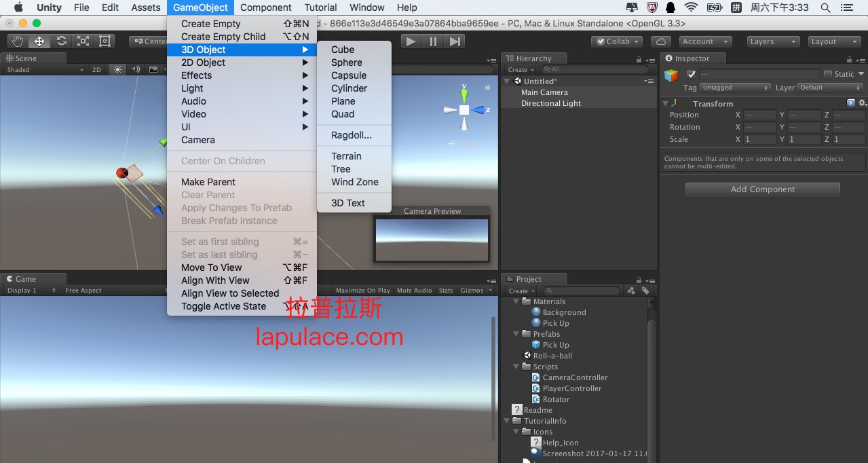The image size is (868, 463).
Task: Click the Add Component button
Action: tap(762, 189)
